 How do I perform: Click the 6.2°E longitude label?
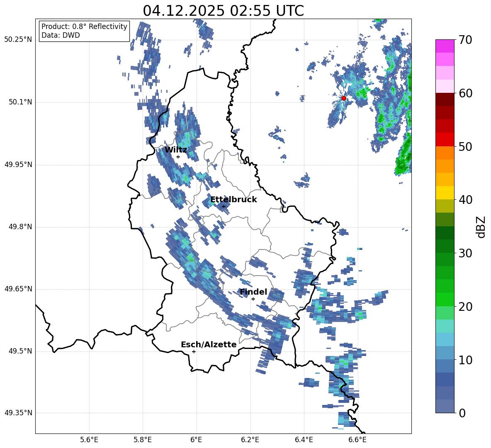[x=250, y=440]
